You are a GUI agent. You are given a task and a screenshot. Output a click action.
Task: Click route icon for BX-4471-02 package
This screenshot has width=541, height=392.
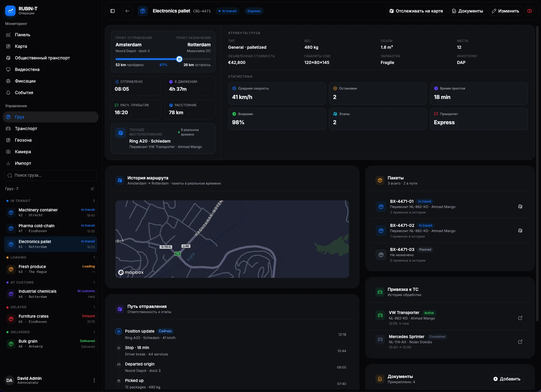520,231
